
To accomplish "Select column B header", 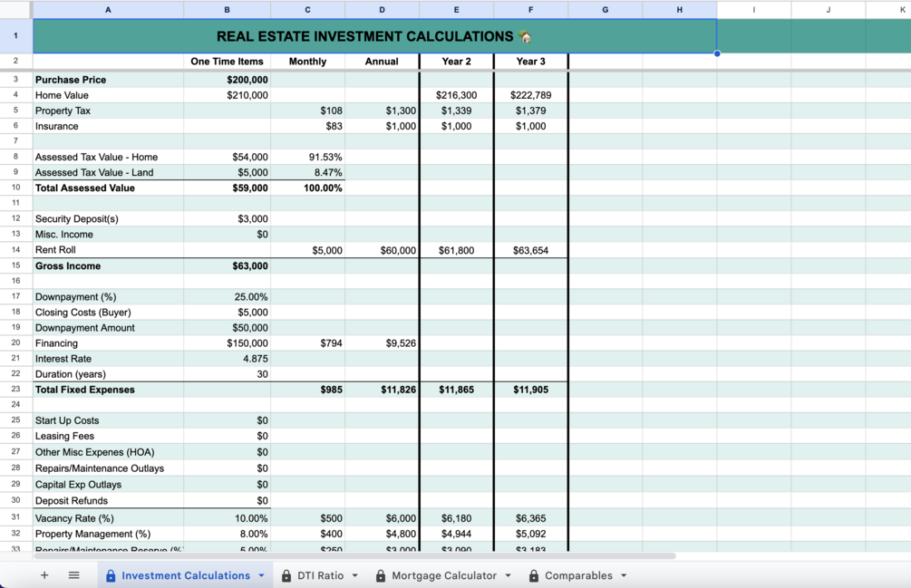I will click(x=228, y=9).
